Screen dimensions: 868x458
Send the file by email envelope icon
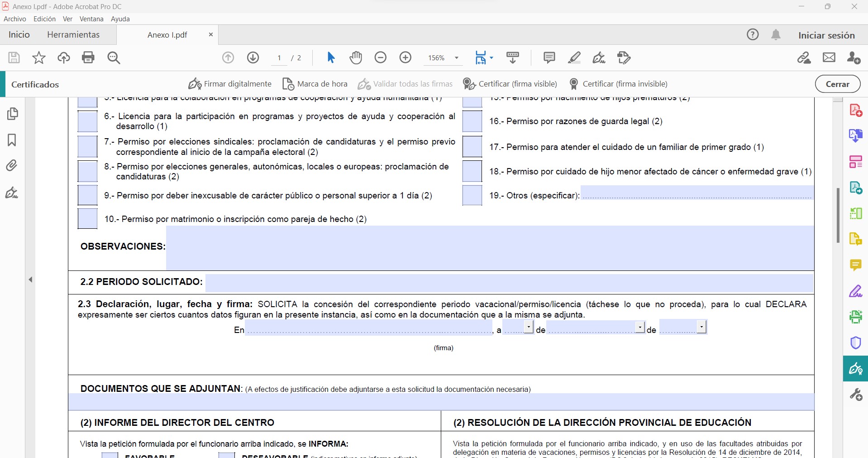tap(829, 58)
